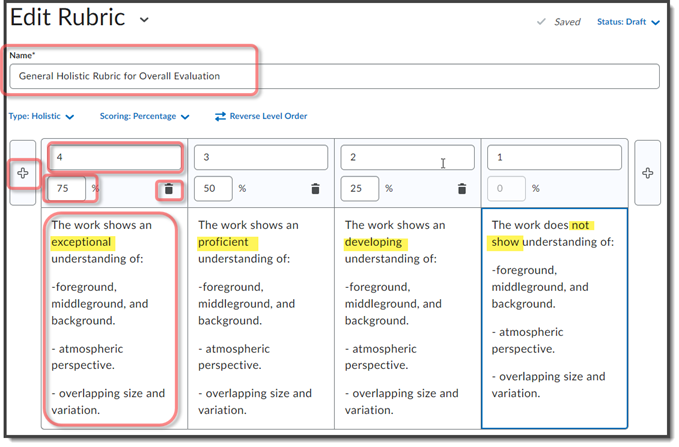679x447 pixels.
Task: Expand the Scoring: Percentage dropdown
Action: [144, 116]
